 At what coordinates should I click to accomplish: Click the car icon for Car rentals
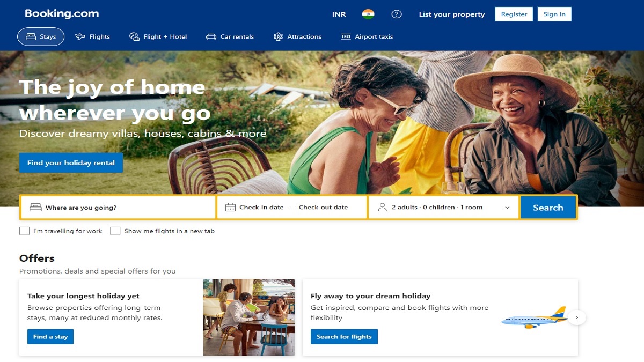211,37
